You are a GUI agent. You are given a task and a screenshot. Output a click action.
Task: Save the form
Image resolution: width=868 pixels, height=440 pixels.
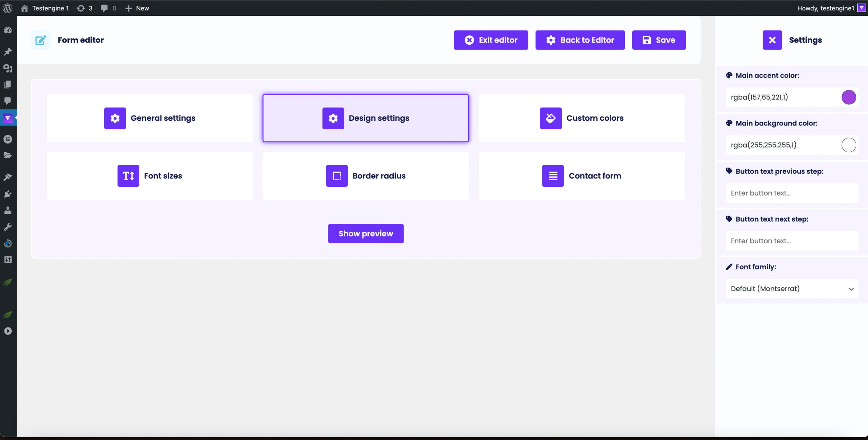(659, 40)
